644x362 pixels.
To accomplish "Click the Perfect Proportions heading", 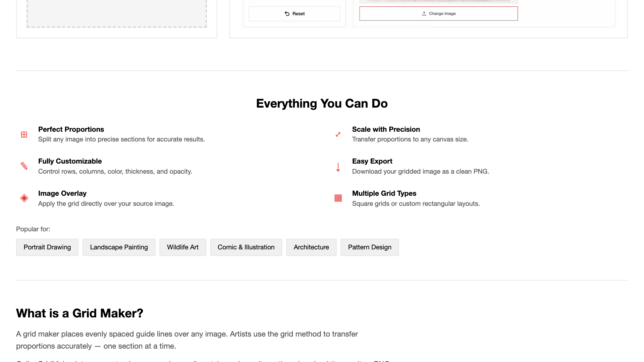I will (71, 129).
